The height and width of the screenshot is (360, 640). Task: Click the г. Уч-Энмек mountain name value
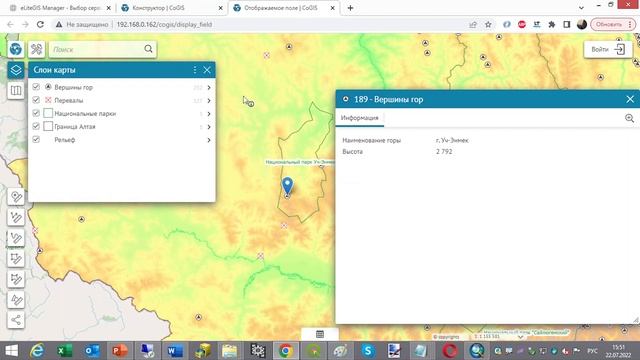[x=452, y=140]
